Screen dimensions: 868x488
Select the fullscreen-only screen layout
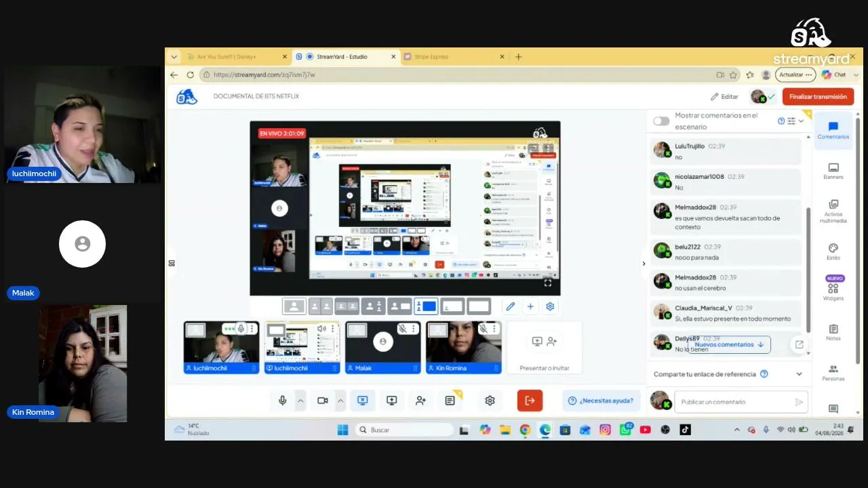coord(479,306)
